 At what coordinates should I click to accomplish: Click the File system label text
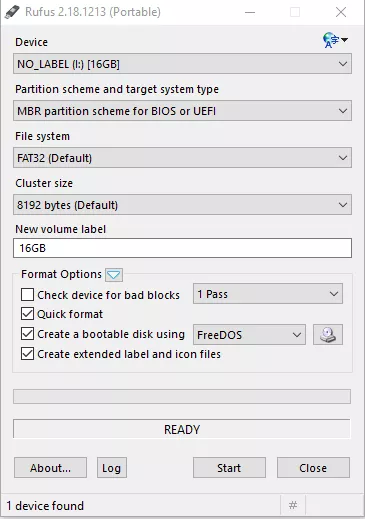[x=43, y=136]
